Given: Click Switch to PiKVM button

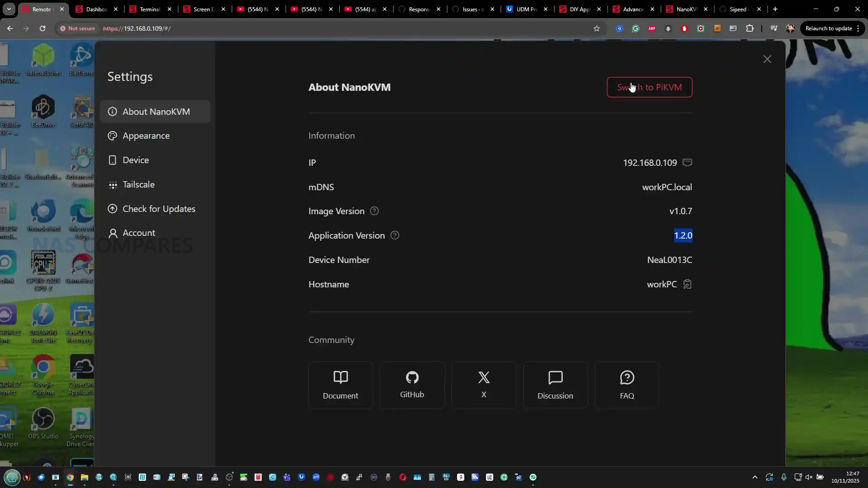Looking at the screenshot, I should click(649, 87).
